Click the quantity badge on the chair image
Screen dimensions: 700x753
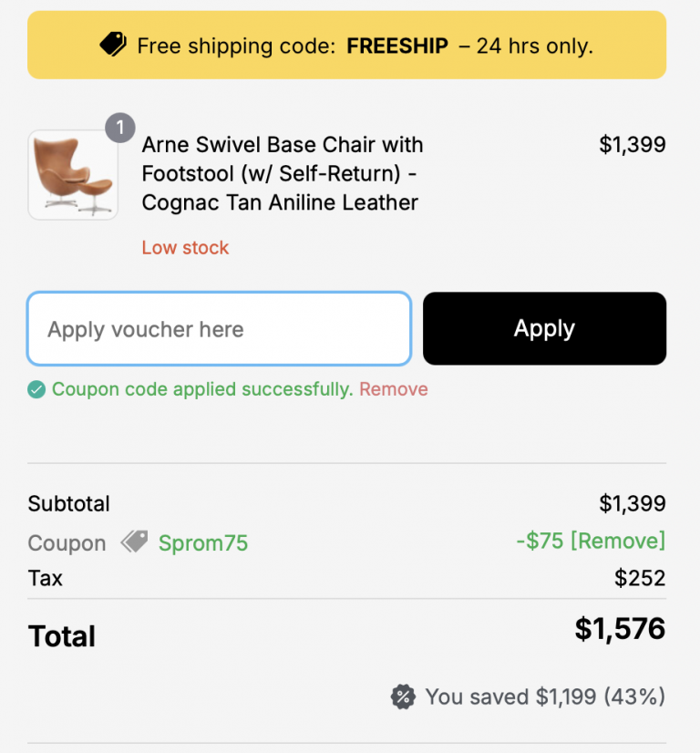(119, 129)
